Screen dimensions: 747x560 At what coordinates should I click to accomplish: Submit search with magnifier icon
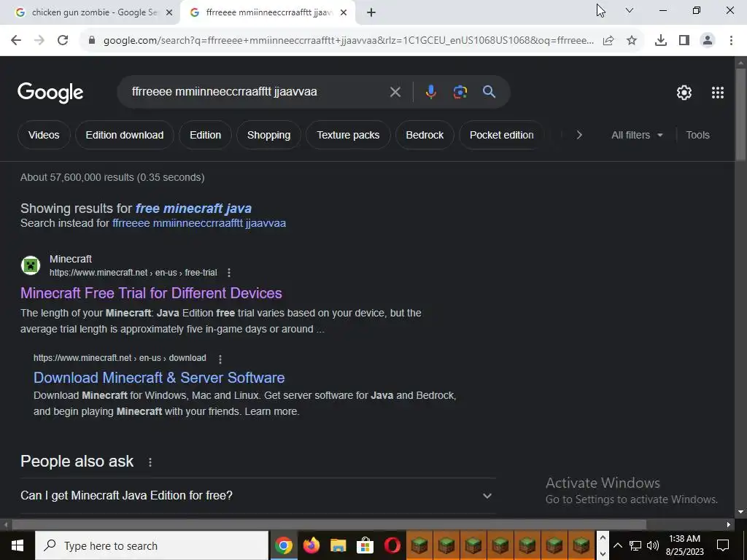[489, 92]
